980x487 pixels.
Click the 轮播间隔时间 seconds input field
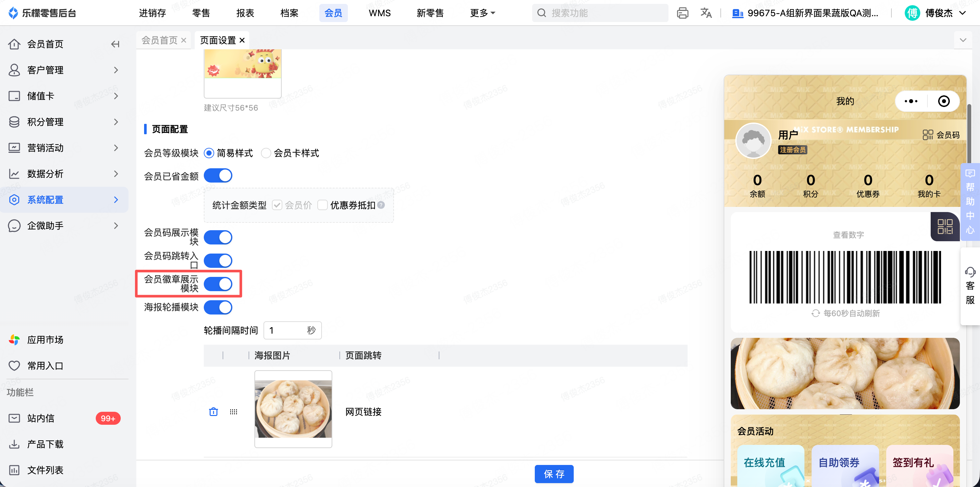pyautogui.click(x=285, y=330)
